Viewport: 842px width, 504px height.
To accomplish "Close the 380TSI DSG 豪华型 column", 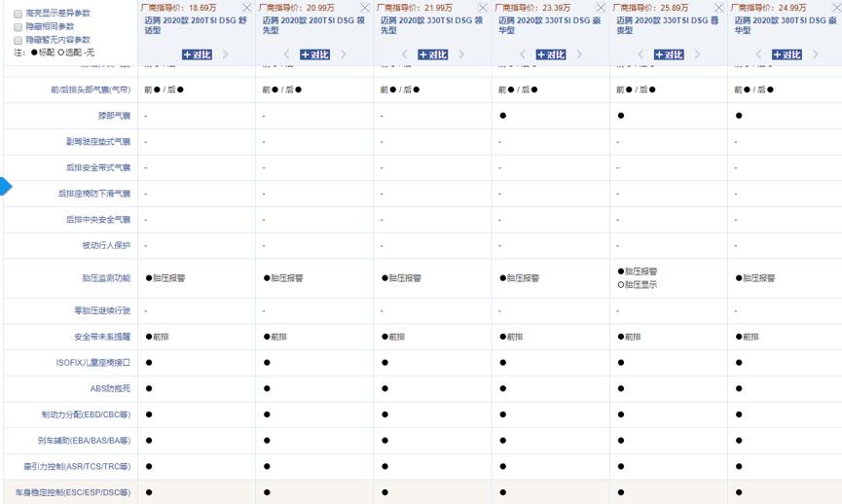I will (836, 8).
